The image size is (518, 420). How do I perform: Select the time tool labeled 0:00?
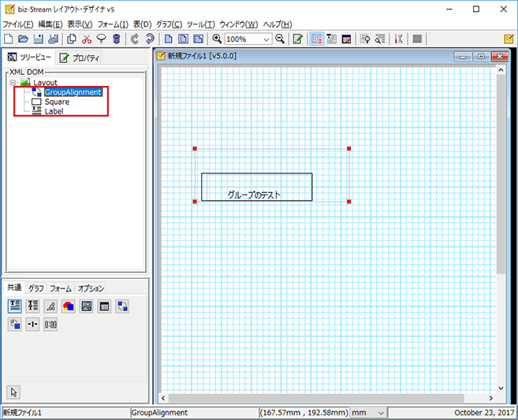[50, 324]
